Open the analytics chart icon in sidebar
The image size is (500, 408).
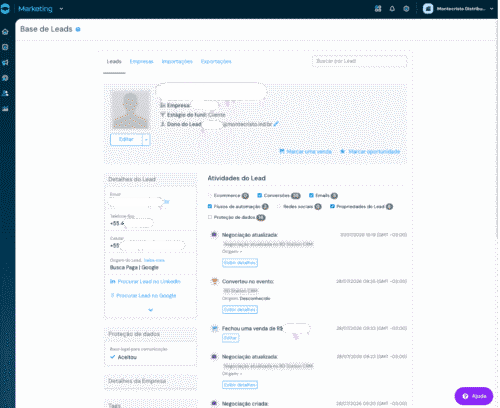click(x=5, y=109)
